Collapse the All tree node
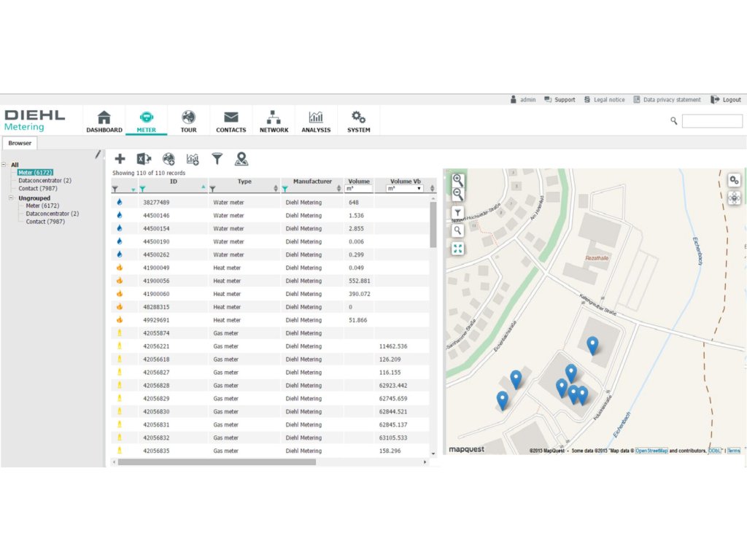Screen dimensions: 747x560 click(x=4, y=165)
